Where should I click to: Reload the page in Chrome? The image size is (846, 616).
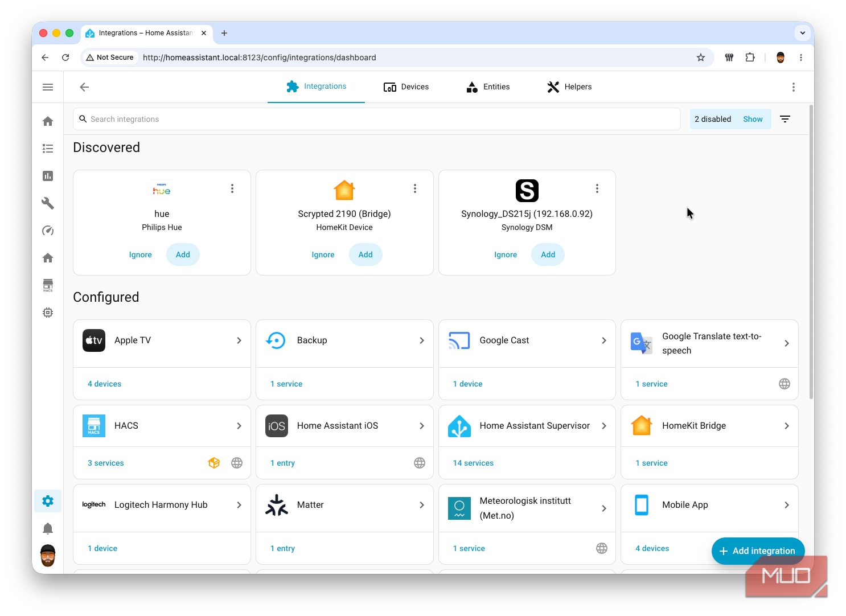65,58
